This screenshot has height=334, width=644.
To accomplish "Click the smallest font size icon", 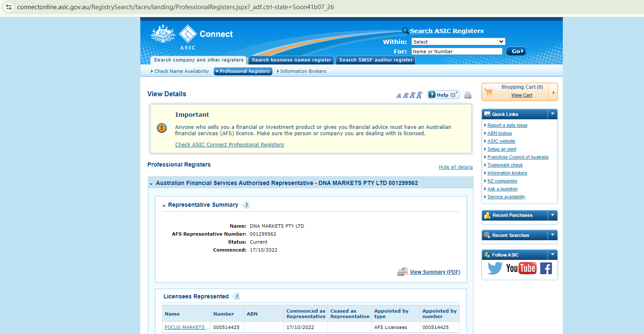I will [398, 96].
